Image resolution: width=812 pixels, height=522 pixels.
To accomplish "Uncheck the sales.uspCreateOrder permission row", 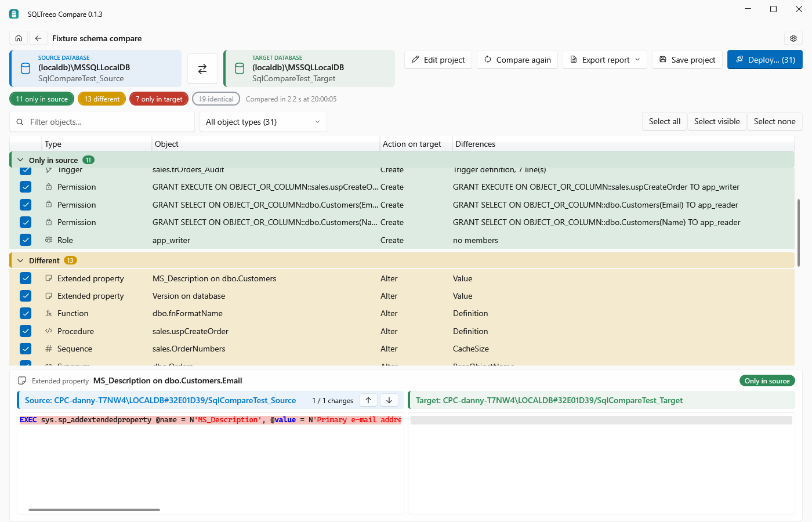I will (26, 187).
